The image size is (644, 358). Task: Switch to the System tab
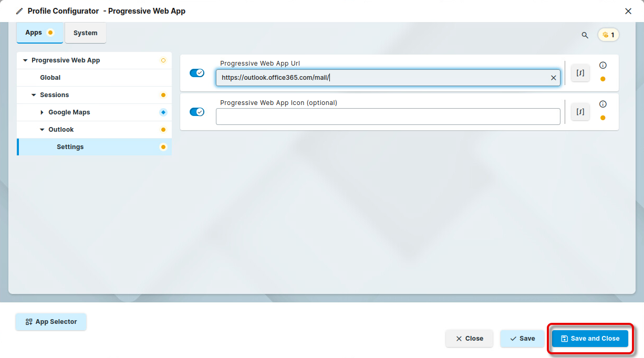pyautogui.click(x=85, y=33)
